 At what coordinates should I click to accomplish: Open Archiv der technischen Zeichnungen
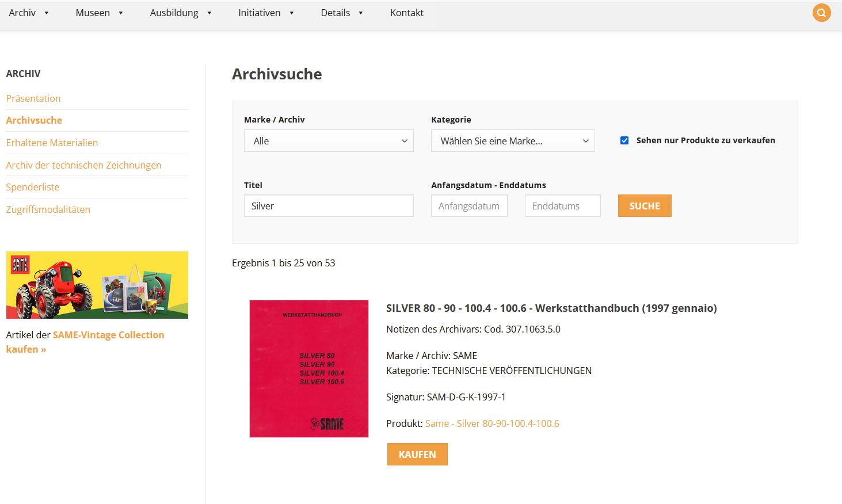point(83,165)
